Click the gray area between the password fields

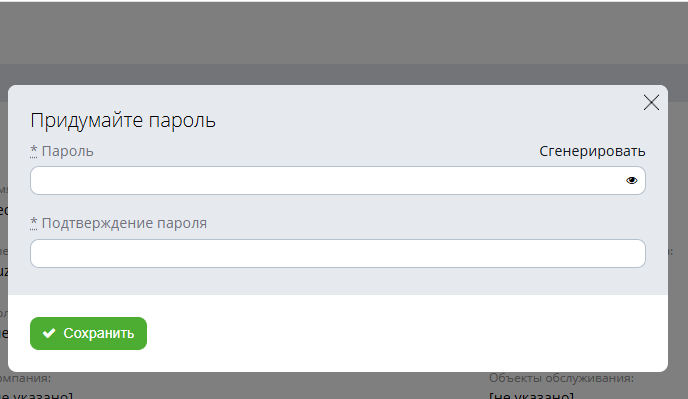tap(337, 209)
